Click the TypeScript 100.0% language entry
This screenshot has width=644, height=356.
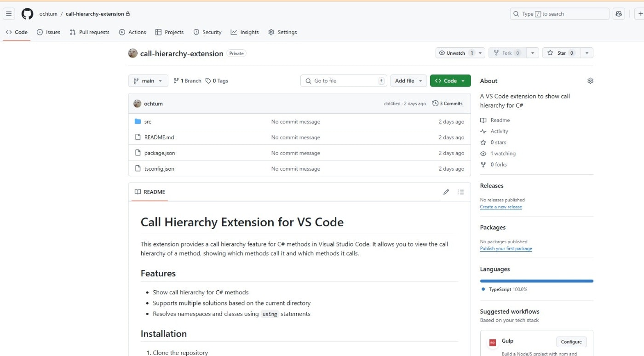click(505, 289)
